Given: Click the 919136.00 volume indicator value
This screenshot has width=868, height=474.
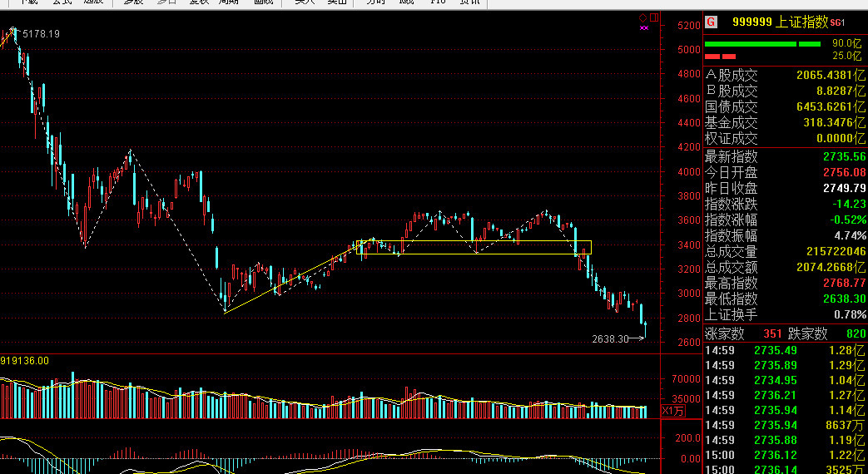Looking at the screenshot, I should pyautogui.click(x=24, y=361).
